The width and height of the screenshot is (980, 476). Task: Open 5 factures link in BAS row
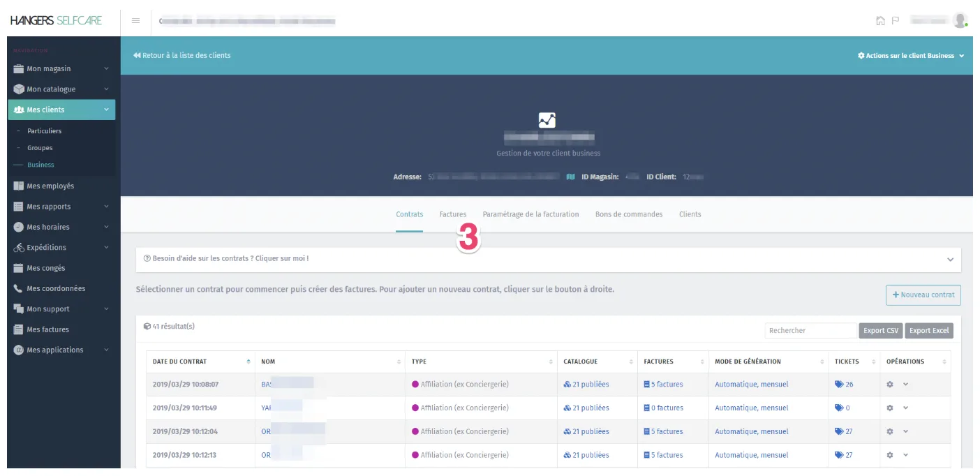point(663,385)
